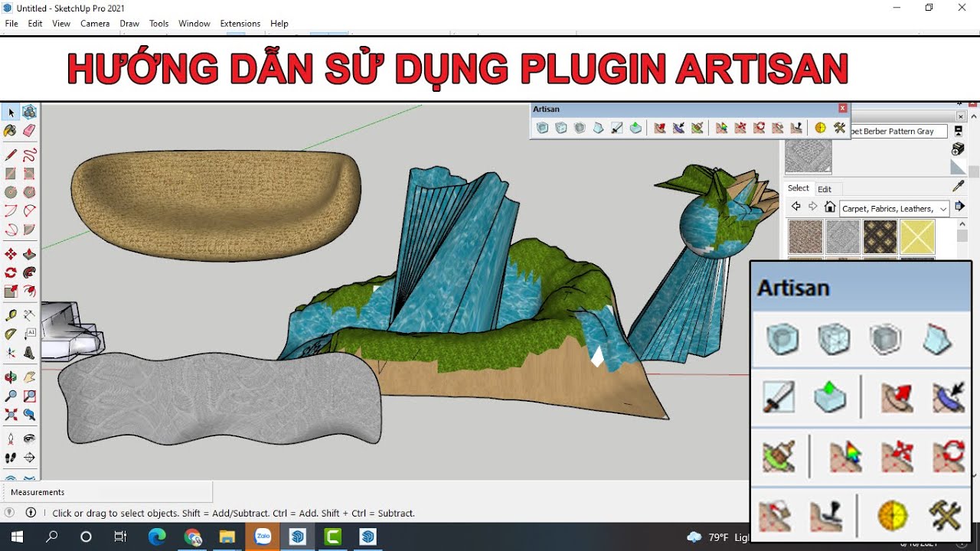This screenshot has height=551, width=980.
Task: Select the Line pencil tool
Action: [x=11, y=155]
